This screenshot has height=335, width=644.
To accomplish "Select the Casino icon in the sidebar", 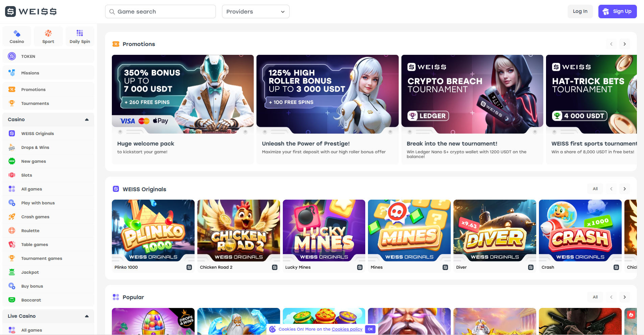I will click(17, 33).
